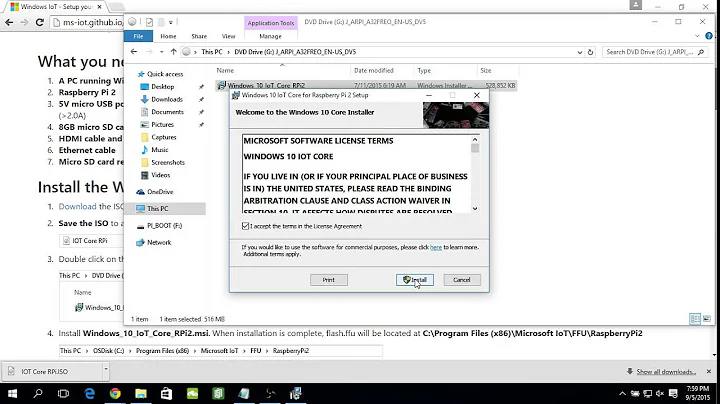Image resolution: width=720 pixels, height=404 pixels.
Task: Open Quick Access toolbar customize dropdown
Action: point(170,22)
